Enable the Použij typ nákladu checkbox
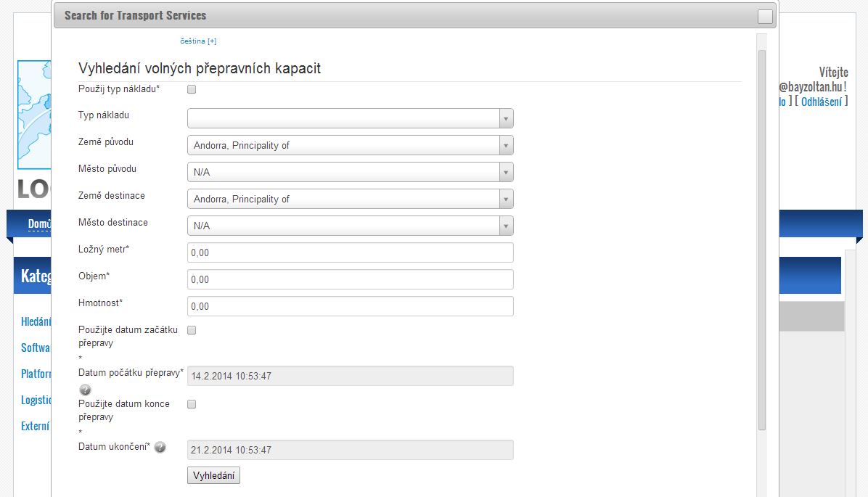 192,89
